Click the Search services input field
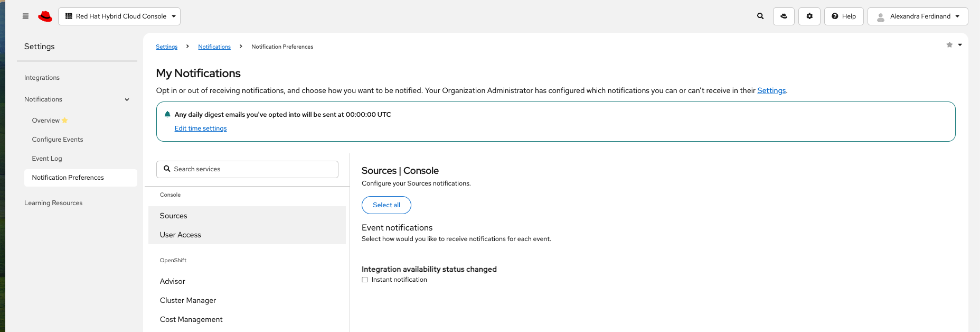Viewport: 980px width, 332px height. coord(247,169)
